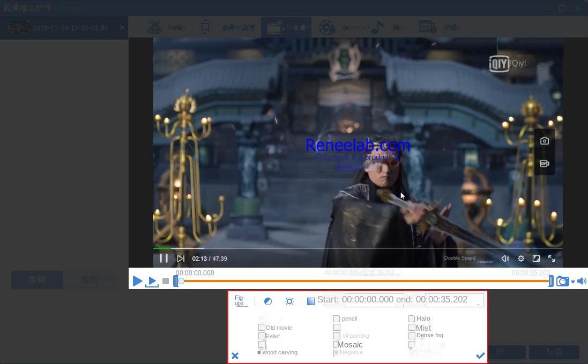Take a snapshot with the camera icon
588x364 pixels.
click(544, 140)
